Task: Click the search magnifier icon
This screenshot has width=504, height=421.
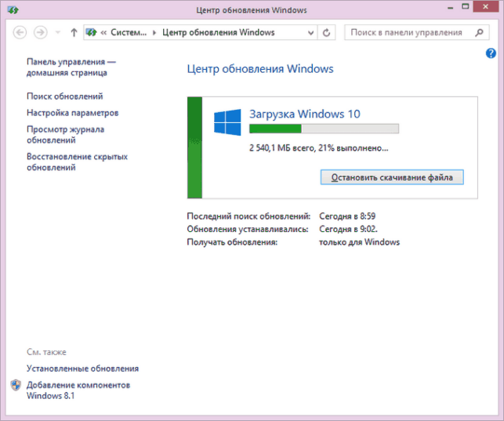Action: coord(479,32)
